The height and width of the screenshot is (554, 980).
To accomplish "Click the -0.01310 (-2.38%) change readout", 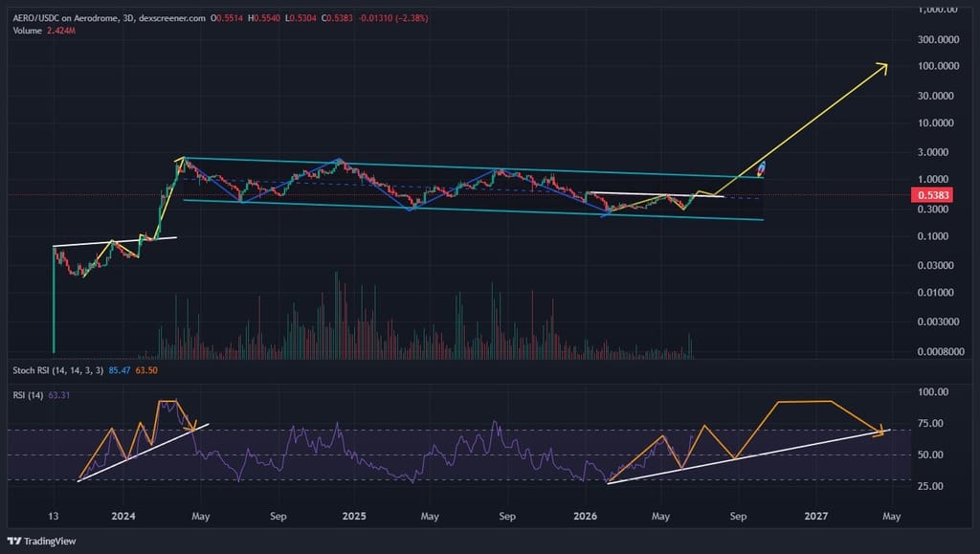I will click(x=393, y=18).
